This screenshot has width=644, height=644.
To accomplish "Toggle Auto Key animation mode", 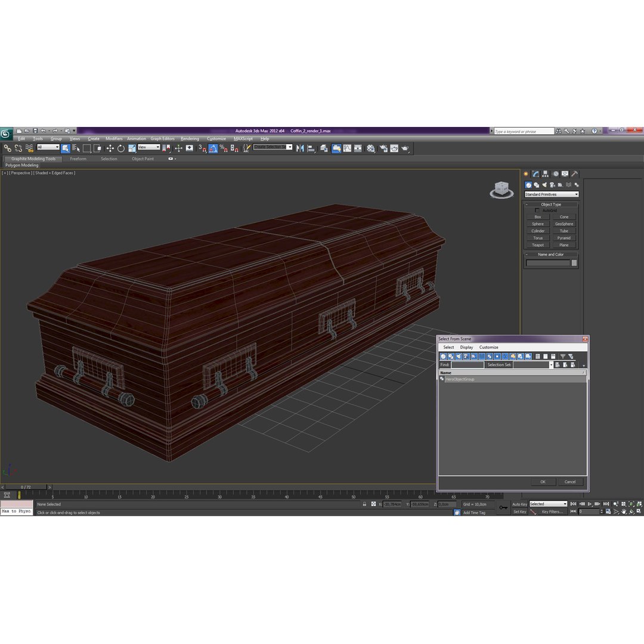I will click(519, 504).
